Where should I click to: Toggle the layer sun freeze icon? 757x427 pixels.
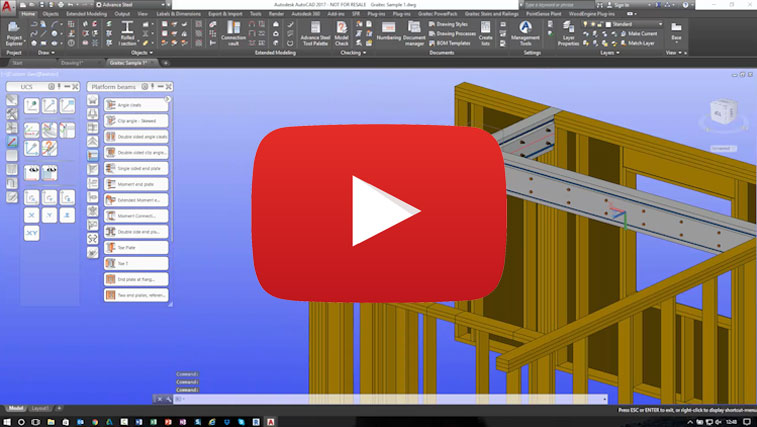point(593,24)
